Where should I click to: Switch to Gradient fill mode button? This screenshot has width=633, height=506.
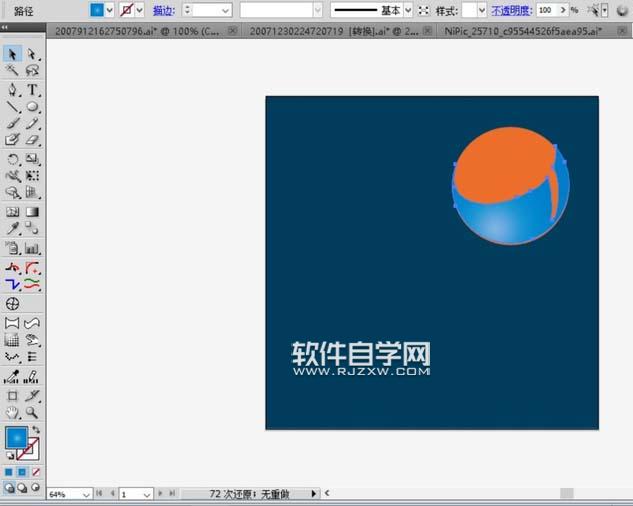click(22, 472)
